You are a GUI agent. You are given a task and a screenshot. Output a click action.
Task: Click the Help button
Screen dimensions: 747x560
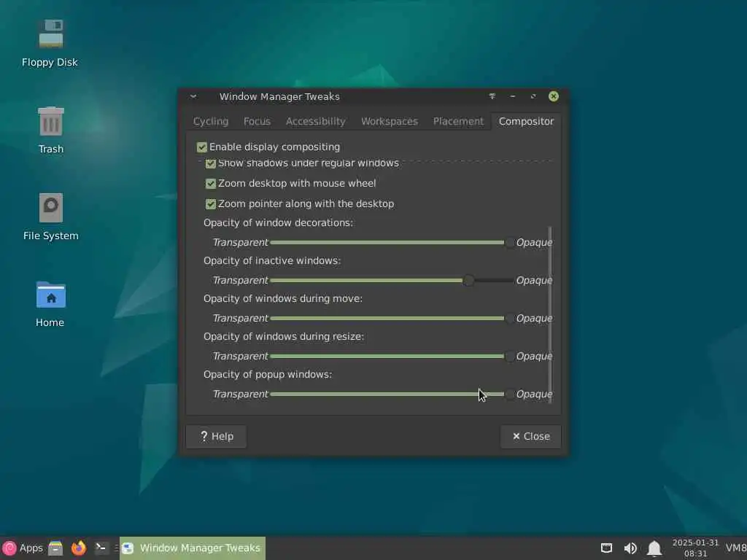[x=216, y=436]
